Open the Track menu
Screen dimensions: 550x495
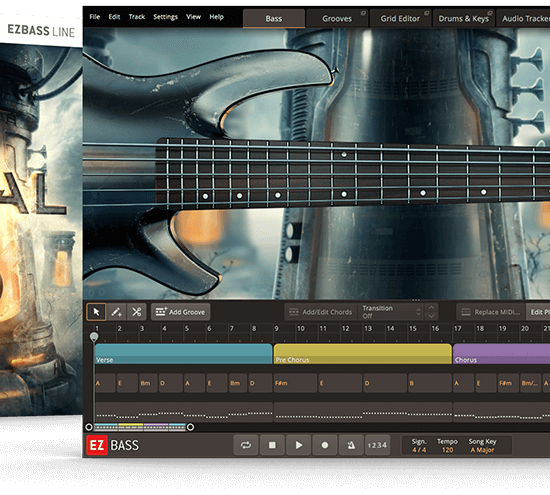click(136, 17)
